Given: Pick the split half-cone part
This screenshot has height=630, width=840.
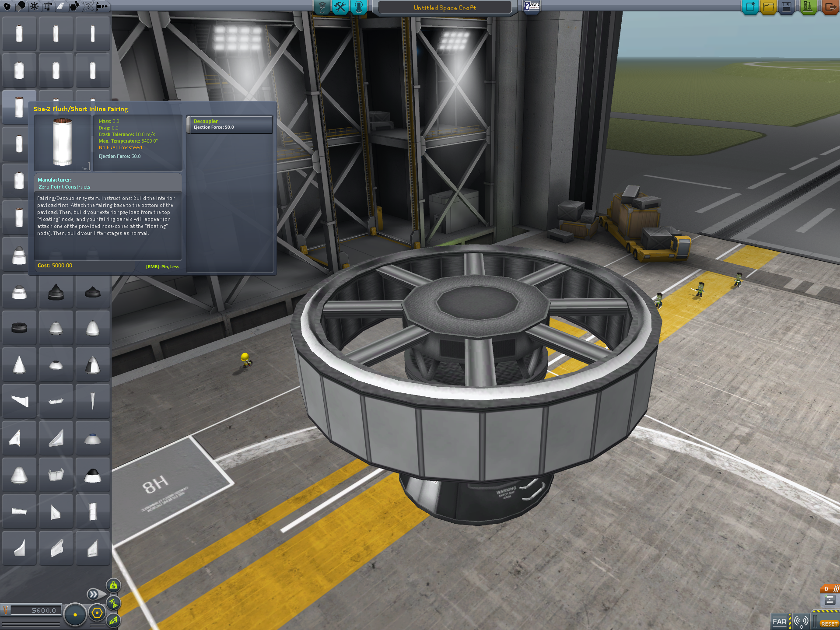Looking at the screenshot, I should pyautogui.click(x=93, y=365).
